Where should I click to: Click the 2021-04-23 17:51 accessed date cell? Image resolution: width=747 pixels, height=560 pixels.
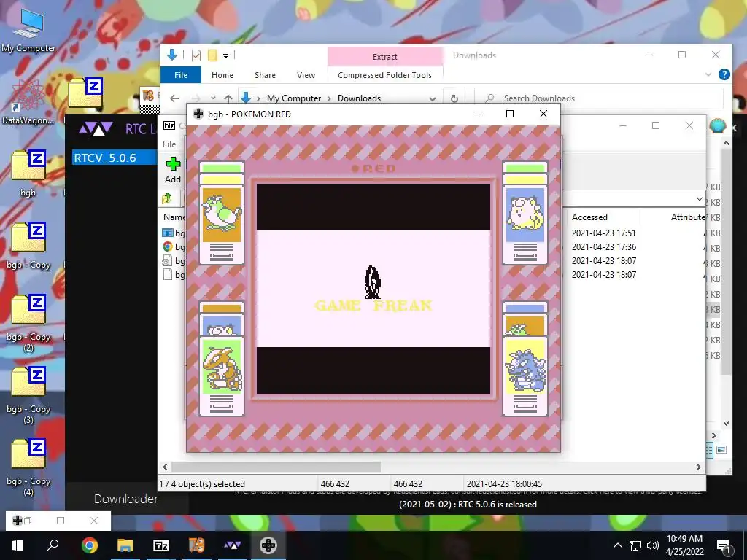click(x=603, y=233)
